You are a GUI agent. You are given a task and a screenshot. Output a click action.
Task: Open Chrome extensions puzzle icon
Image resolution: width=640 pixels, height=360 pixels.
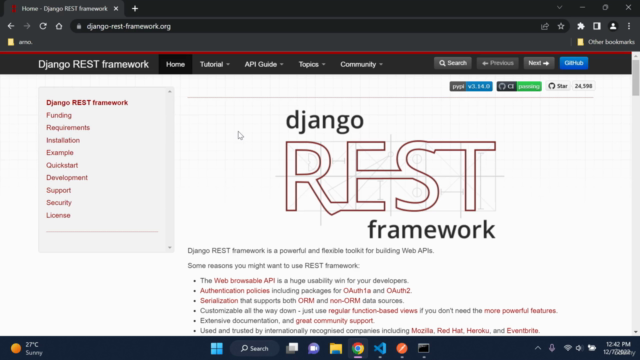coord(580,26)
